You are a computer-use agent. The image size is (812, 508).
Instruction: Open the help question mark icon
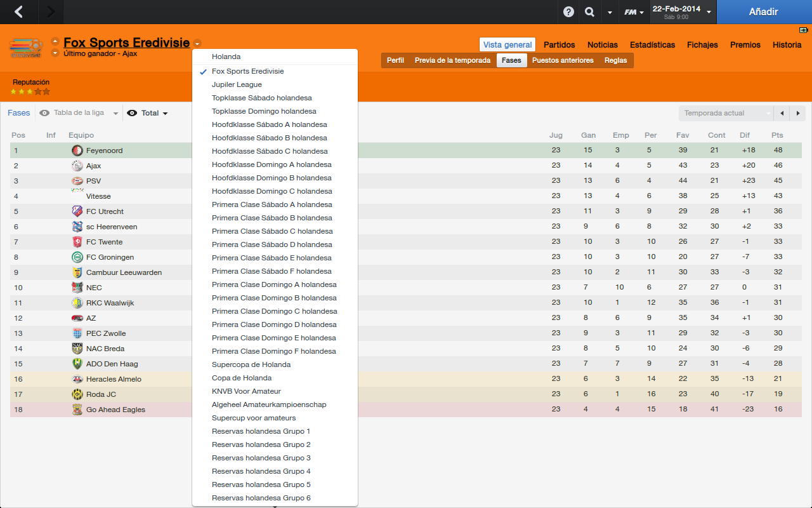click(x=568, y=12)
